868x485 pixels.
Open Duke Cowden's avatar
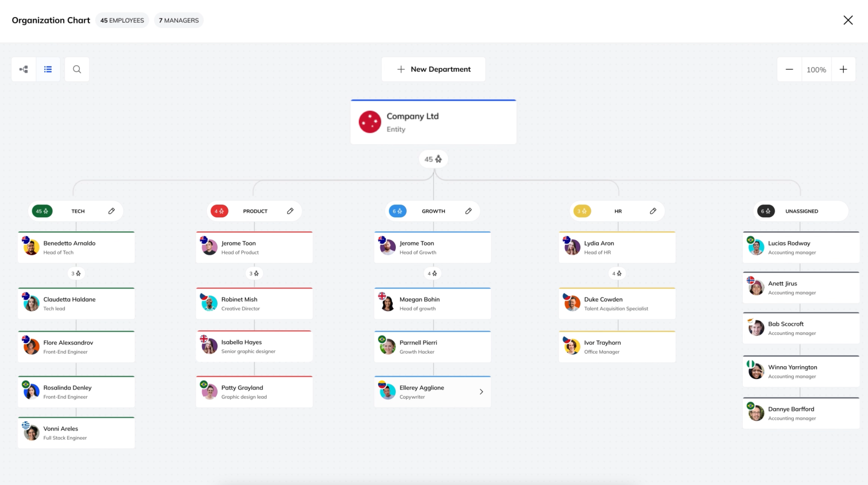(572, 303)
